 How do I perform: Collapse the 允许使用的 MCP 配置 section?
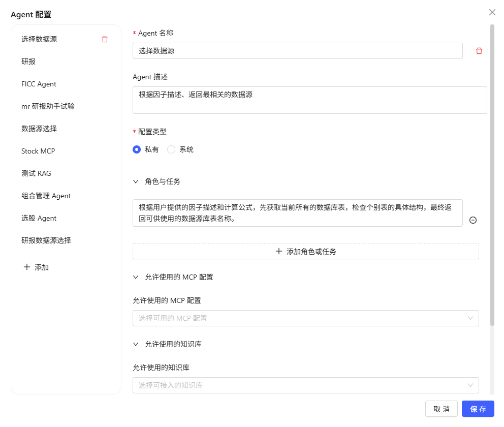136,277
